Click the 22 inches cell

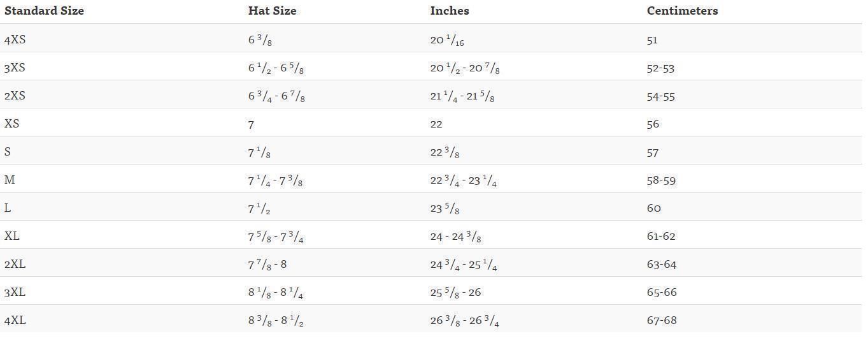coord(436,124)
